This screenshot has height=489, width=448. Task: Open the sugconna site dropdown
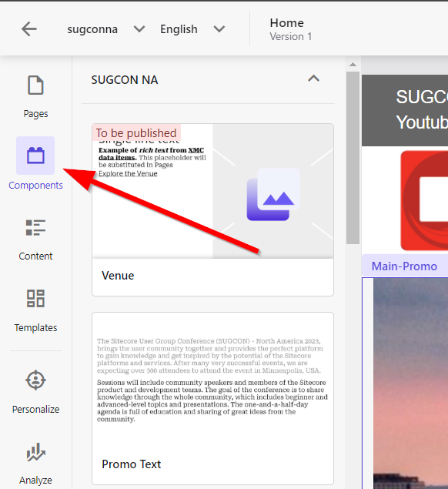click(x=106, y=29)
